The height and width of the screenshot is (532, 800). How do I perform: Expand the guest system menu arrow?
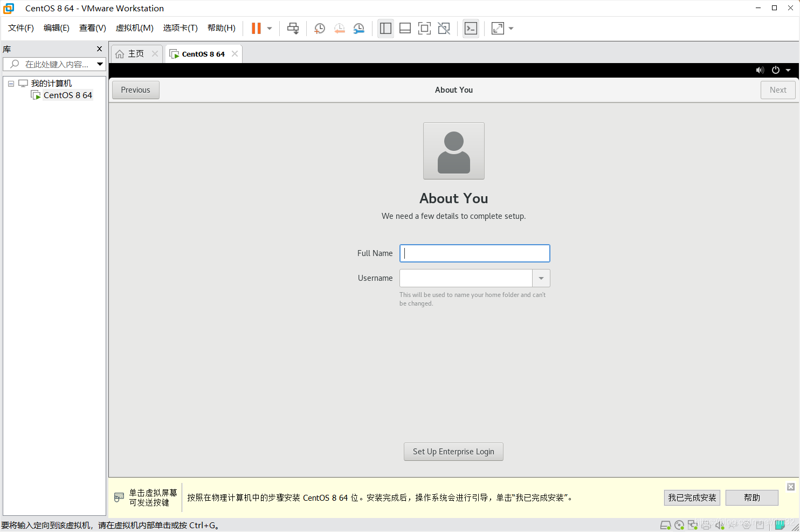pos(788,70)
